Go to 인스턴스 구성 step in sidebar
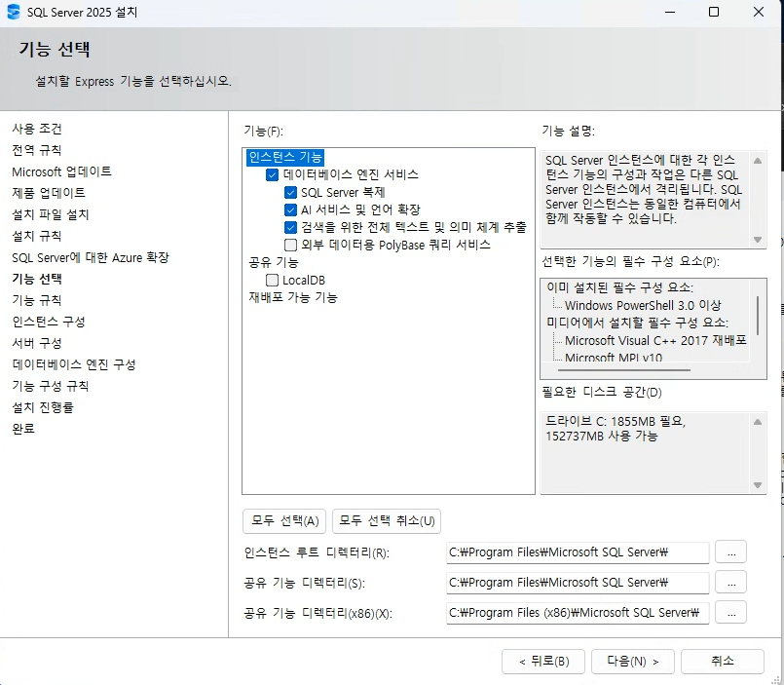This screenshot has height=685, width=784. [49, 322]
